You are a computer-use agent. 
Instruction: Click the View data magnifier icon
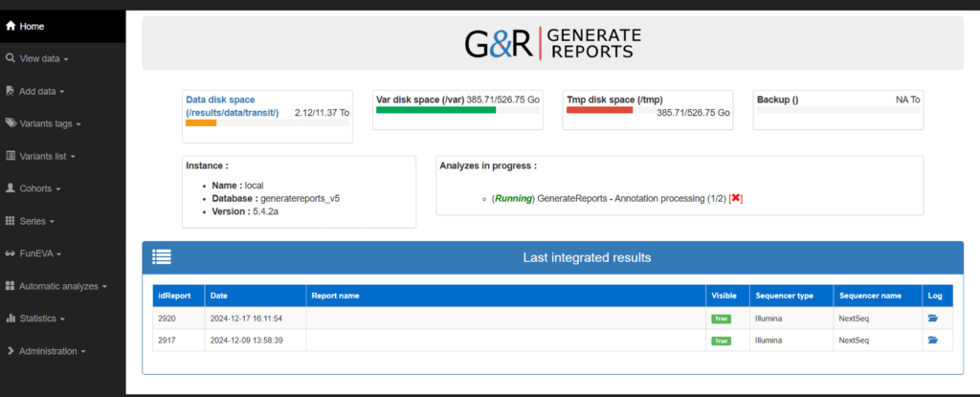10,58
